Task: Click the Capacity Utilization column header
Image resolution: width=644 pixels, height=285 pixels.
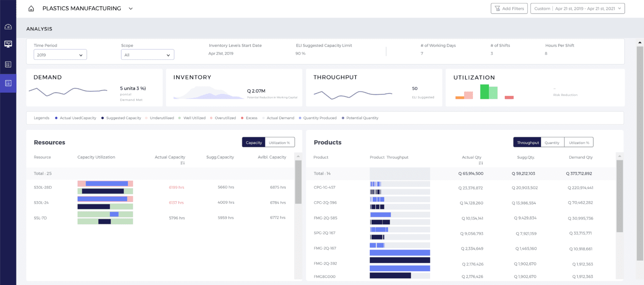Action: pyautogui.click(x=96, y=157)
